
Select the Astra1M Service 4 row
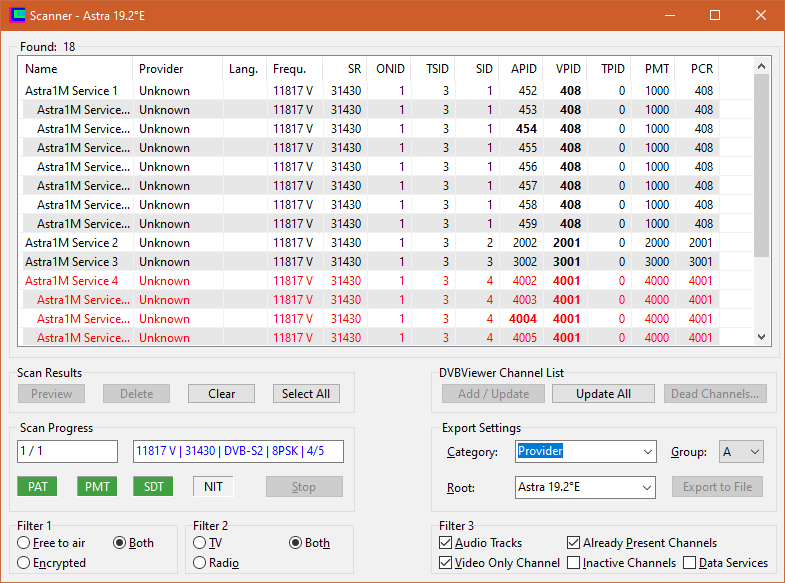72,281
